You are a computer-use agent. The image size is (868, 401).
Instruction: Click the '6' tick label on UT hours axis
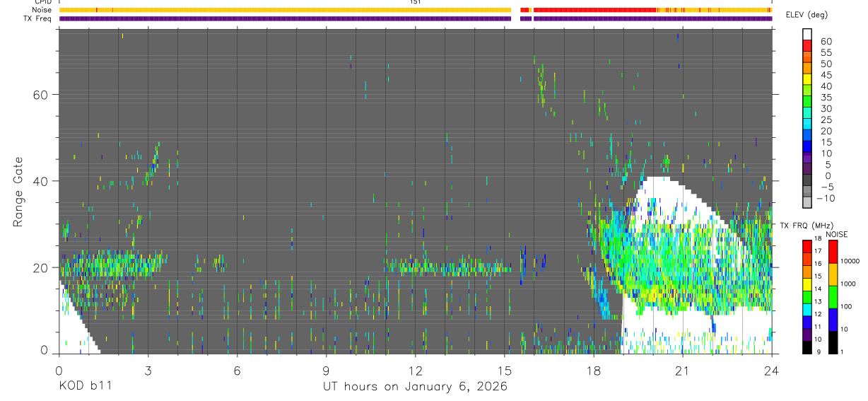pos(237,370)
